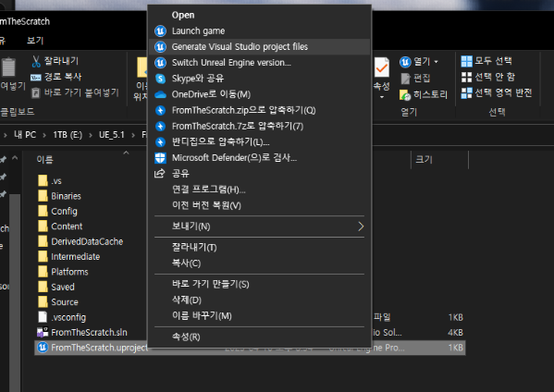Collapse the navigation pane up arrow
Screen dimensions: 554x392
15,158
